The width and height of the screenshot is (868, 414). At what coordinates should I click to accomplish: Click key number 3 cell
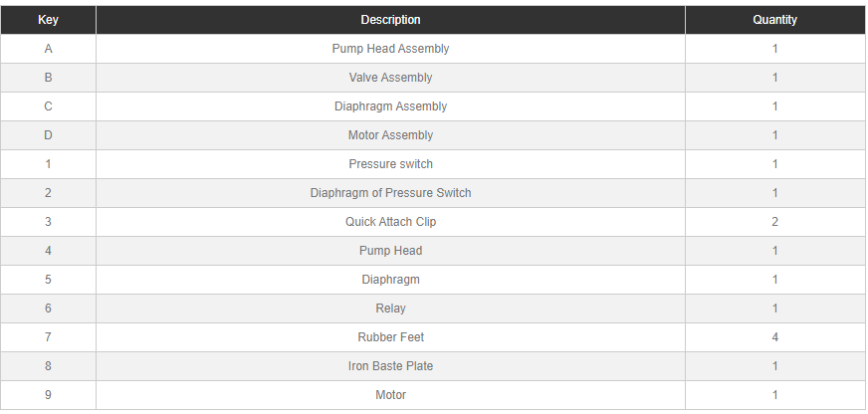pos(48,222)
